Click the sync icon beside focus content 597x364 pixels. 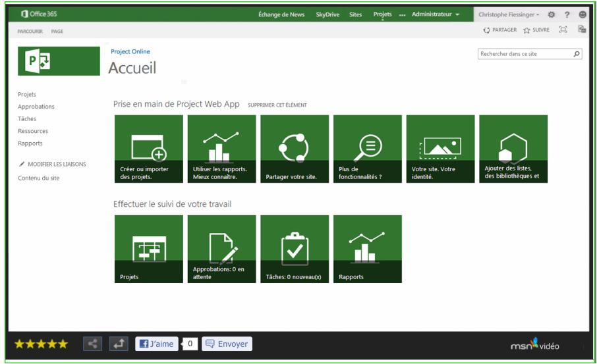(582, 29)
